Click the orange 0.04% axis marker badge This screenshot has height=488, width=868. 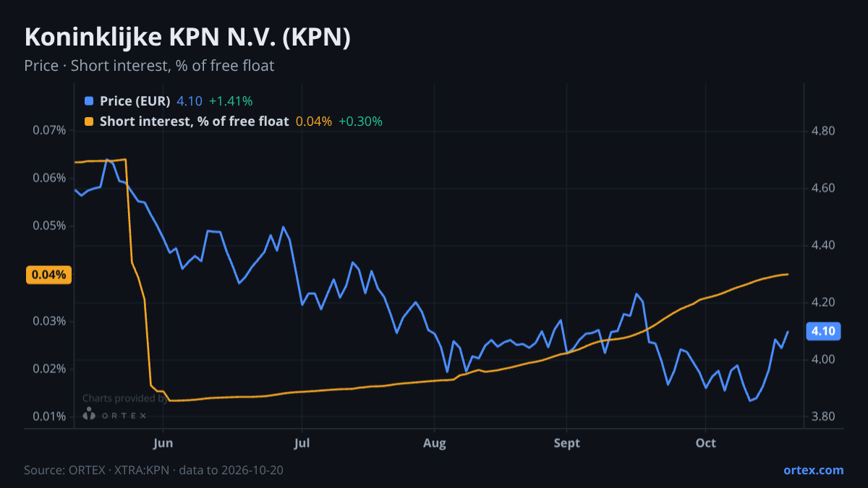coord(48,275)
